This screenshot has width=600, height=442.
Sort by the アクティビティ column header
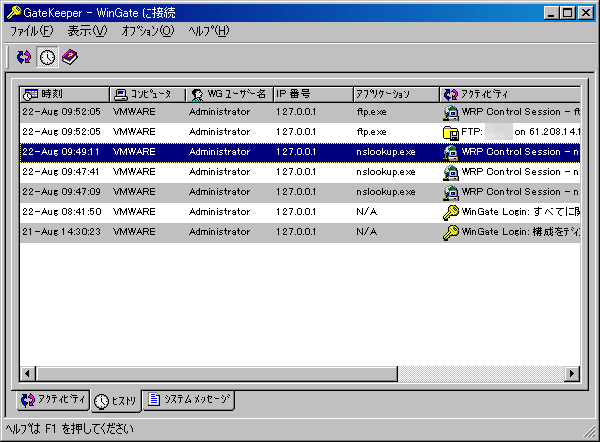click(510, 94)
